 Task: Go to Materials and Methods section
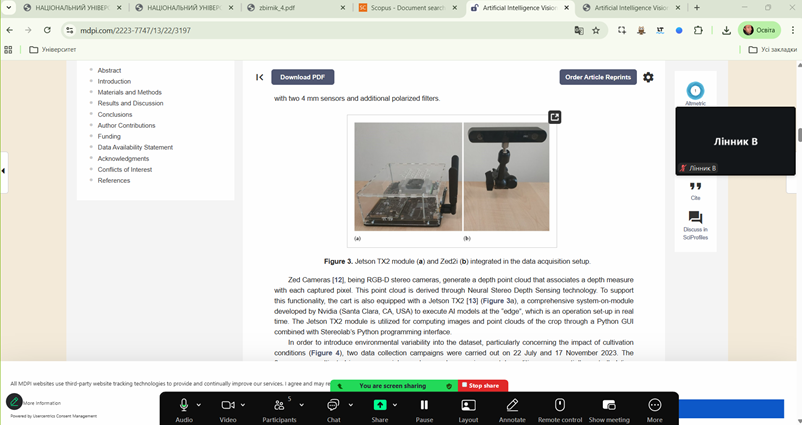[129, 93]
